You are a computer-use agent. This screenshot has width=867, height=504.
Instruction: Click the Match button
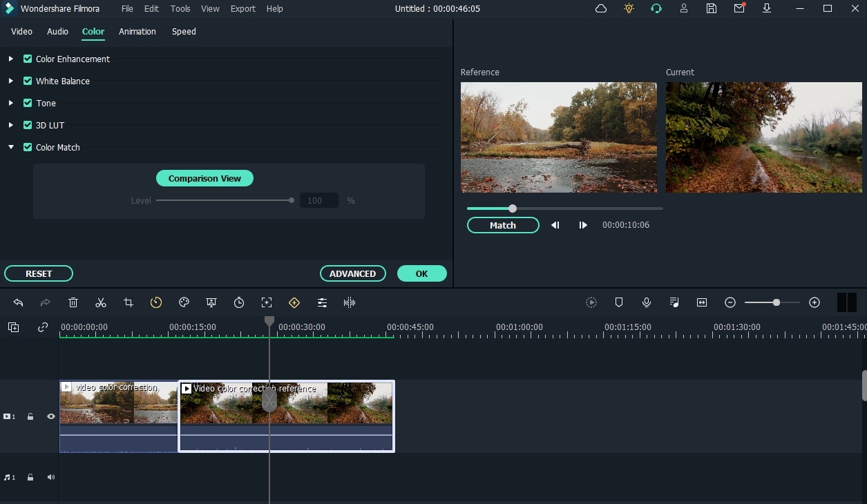[x=503, y=225]
